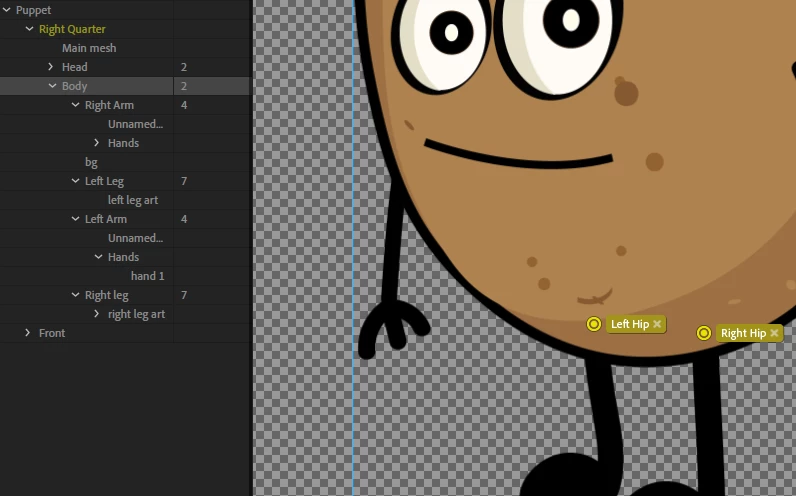Select the Main mesh layer
This screenshot has height=496, width=796.
[x=89, y=48]
